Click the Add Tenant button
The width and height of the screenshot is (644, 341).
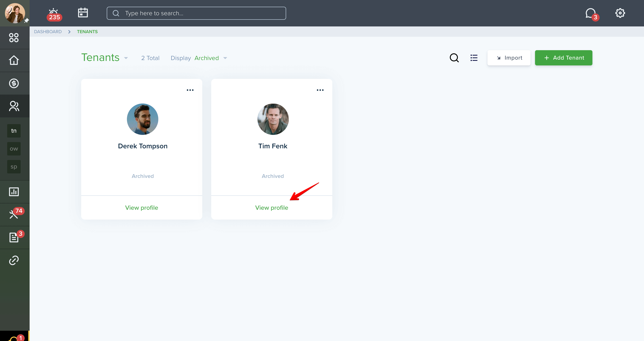coord(563,58)
